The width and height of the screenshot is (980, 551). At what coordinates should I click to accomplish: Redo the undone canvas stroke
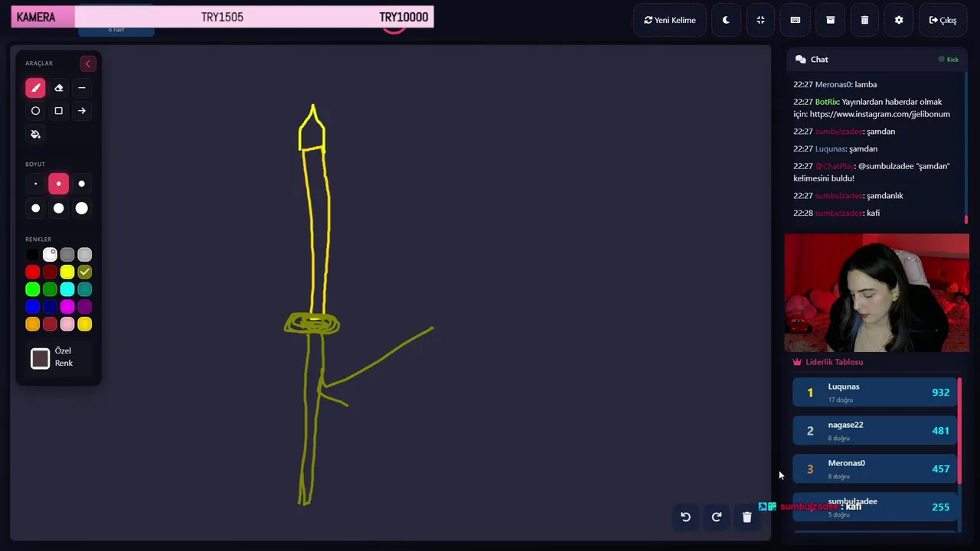(x=717, y=517)
